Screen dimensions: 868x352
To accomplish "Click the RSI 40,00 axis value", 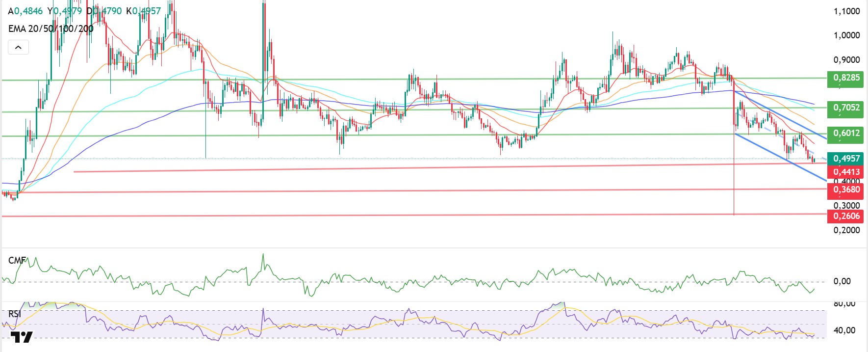I will tap(844, 330).
